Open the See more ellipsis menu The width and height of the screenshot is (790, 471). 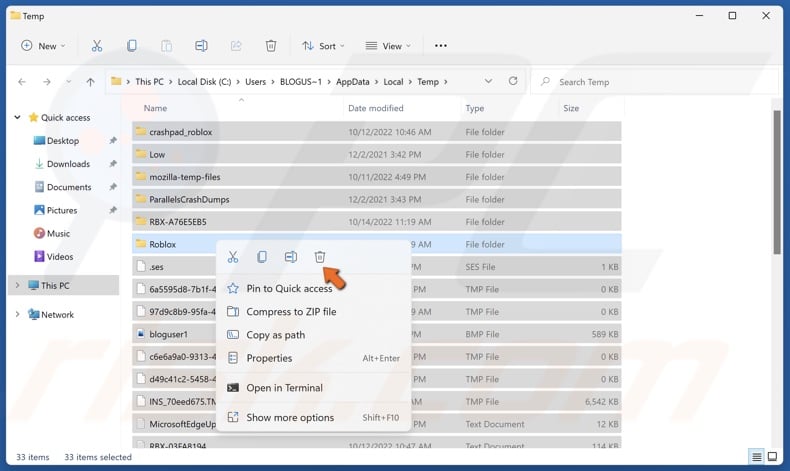click(x=441, y=46)
